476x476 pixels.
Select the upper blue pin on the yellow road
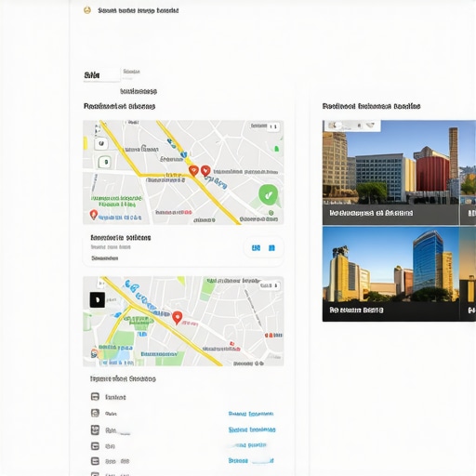pyautogui.click(x=171, y=143)
